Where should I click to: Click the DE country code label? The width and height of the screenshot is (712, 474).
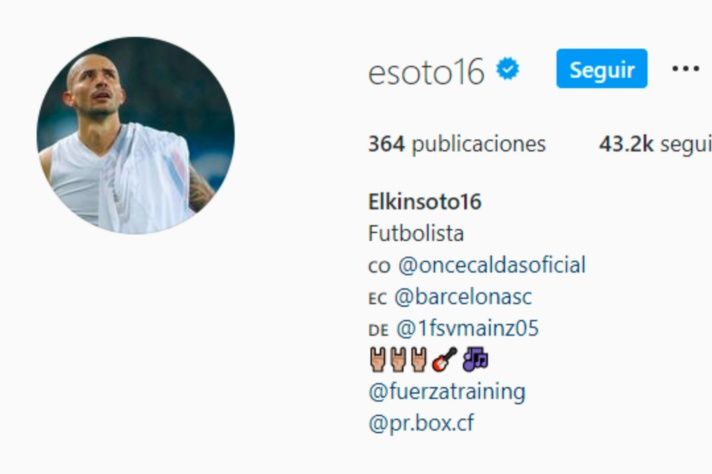[378, 330]
